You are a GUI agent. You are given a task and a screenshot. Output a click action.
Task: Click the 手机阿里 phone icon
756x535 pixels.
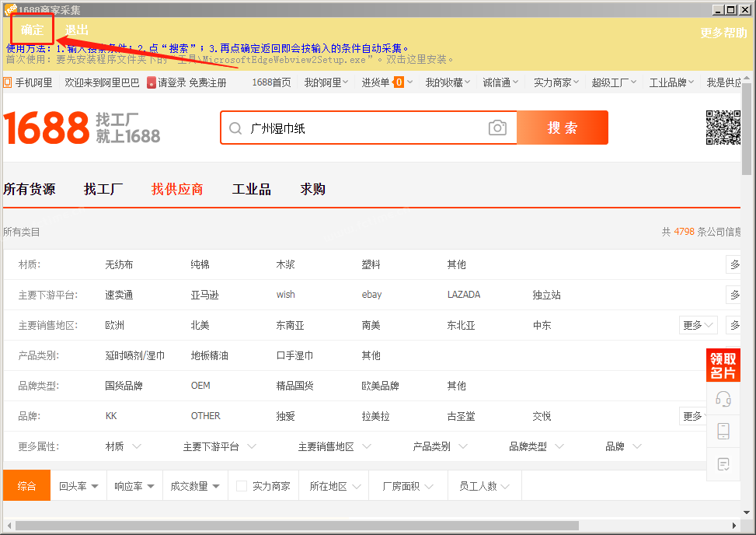pyautogui.click(x=8, y=82)
